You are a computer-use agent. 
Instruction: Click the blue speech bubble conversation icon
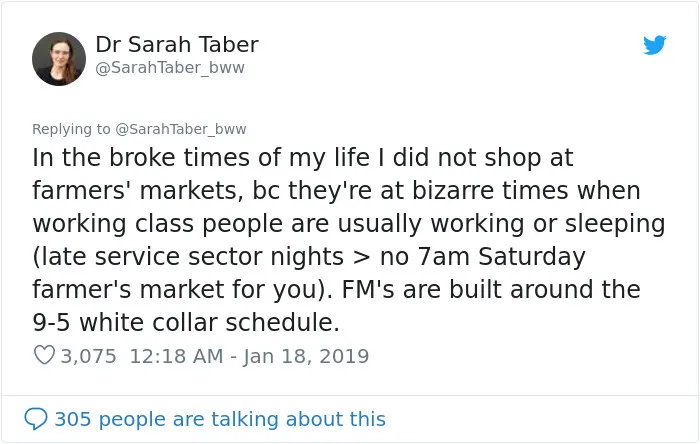pyautogui.click(x=36, y=419)
